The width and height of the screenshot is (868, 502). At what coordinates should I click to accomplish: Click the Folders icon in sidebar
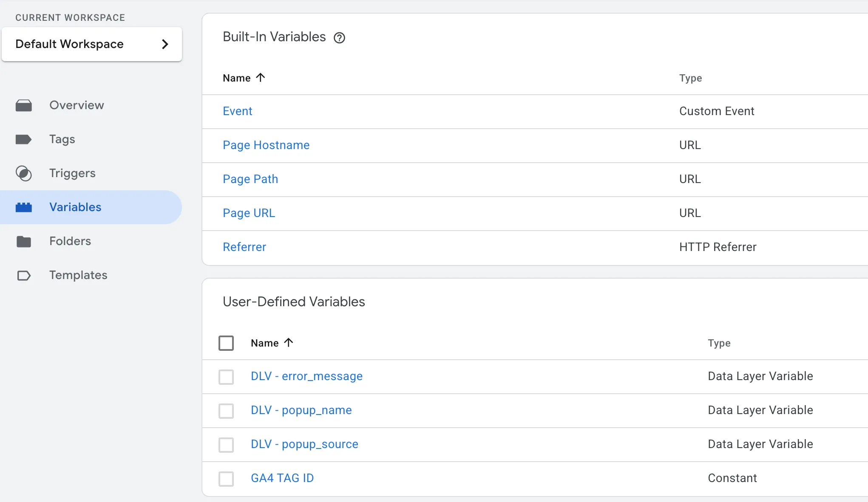[x=24, y=241]
